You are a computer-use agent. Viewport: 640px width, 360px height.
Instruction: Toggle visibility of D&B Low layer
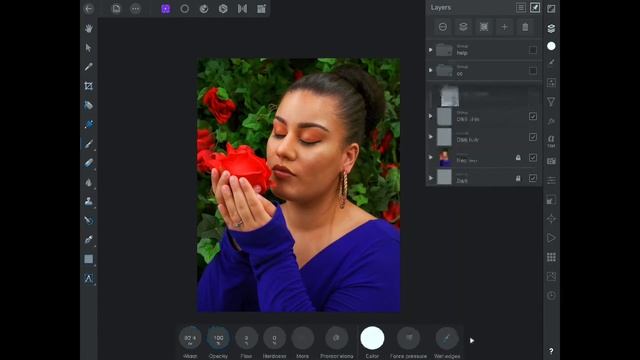tap(533, 116)
